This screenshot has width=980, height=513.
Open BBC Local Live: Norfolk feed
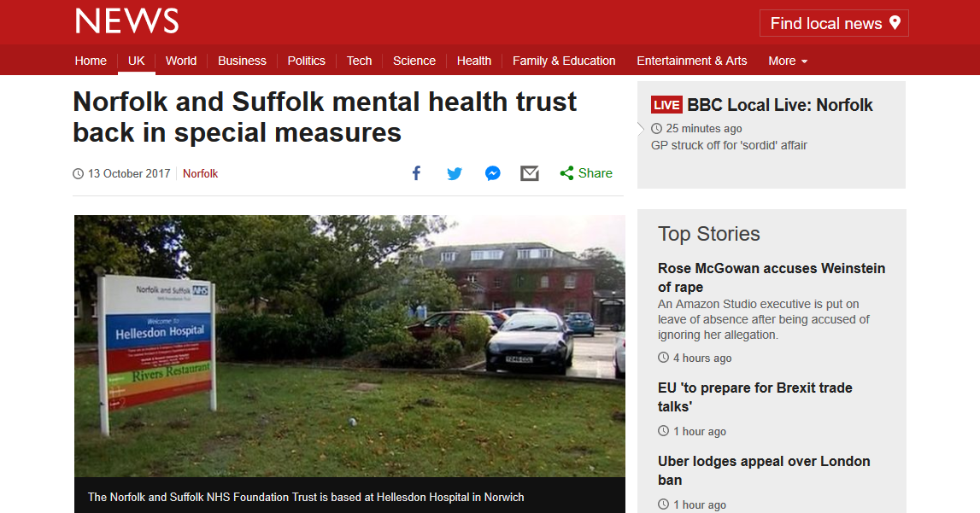779,105
